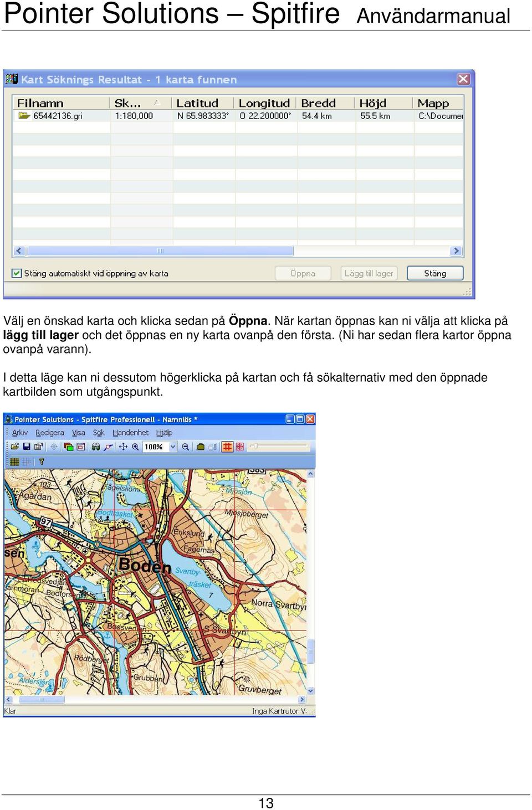Minimize the Spitfire Professionell window
The height and width of the screenshot is (810, 532).
click(290, 419)
